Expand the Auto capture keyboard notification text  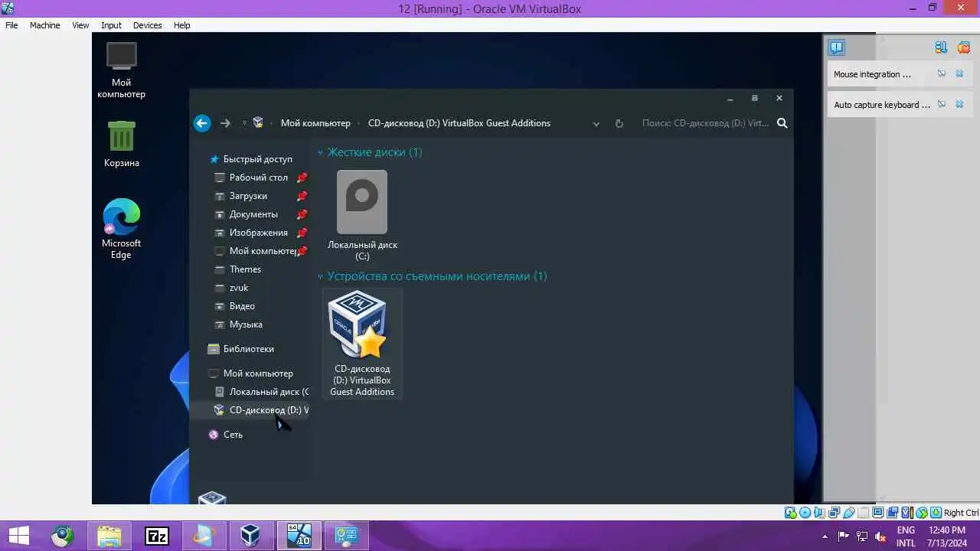pyautogui.click(x=882, y=105)
